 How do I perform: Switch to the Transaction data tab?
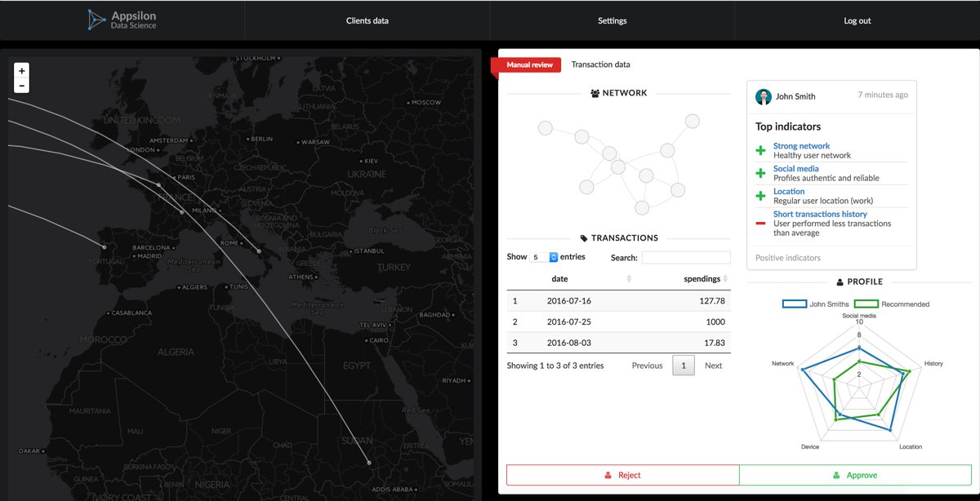(x=600, y=64)
